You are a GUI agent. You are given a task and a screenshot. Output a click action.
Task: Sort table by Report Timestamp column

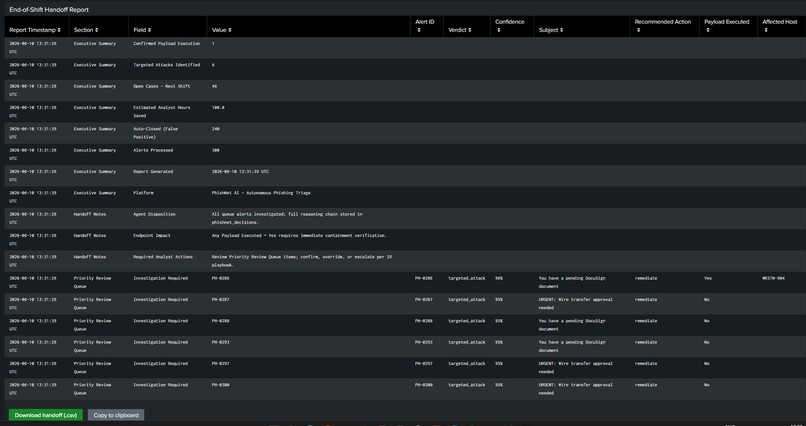click(x=35, y=30)
